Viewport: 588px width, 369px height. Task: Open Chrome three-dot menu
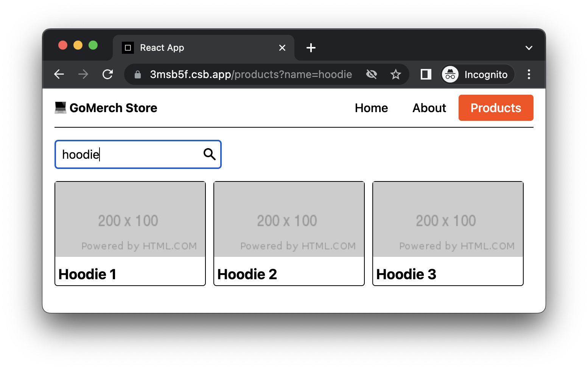coord(529,74)
